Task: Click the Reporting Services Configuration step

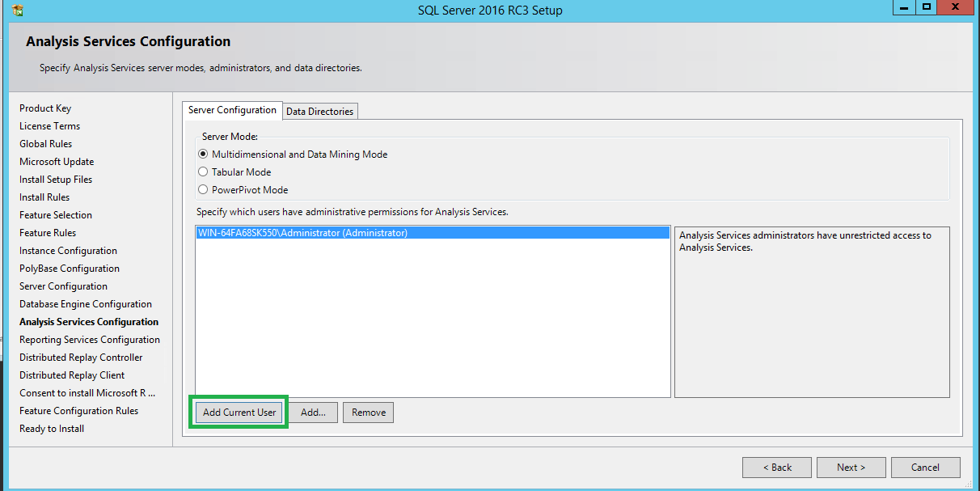Action: [90, 340]
